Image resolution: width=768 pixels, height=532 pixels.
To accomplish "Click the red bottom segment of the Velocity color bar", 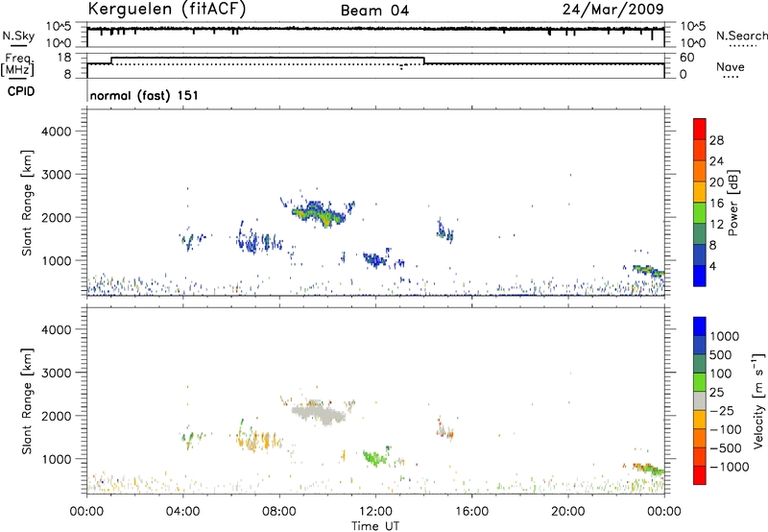I will (700, 475).
